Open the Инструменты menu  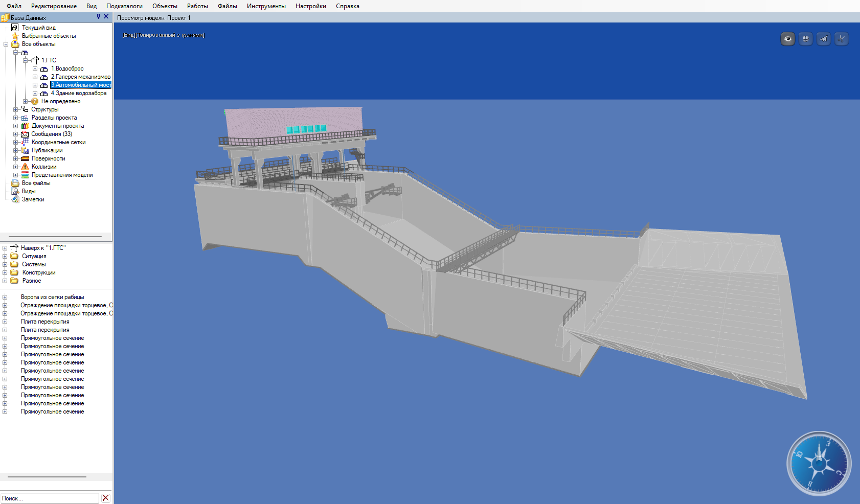click(266, 6)
